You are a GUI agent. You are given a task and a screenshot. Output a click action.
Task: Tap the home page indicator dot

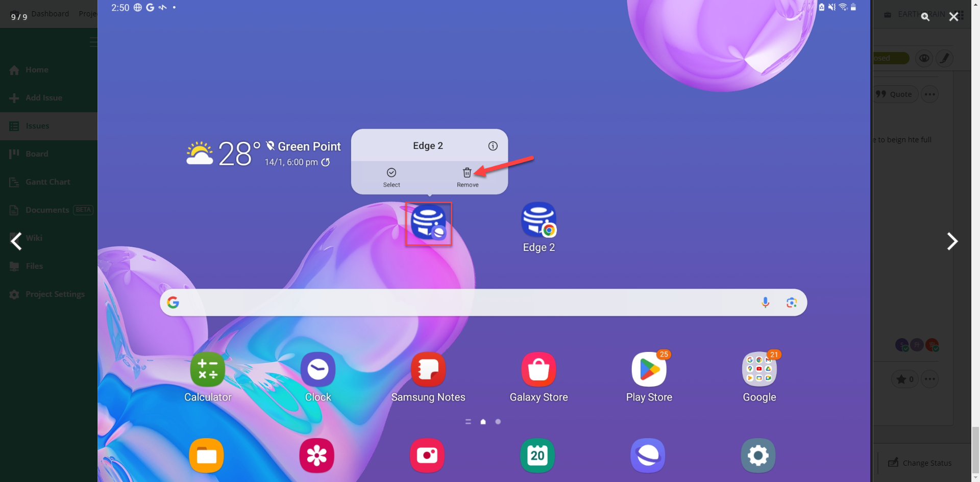coord(483,422)
